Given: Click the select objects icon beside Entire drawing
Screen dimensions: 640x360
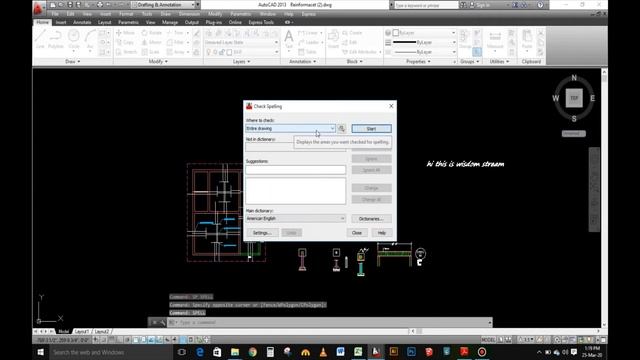Looking at the screenshot, I should (342, 129).
